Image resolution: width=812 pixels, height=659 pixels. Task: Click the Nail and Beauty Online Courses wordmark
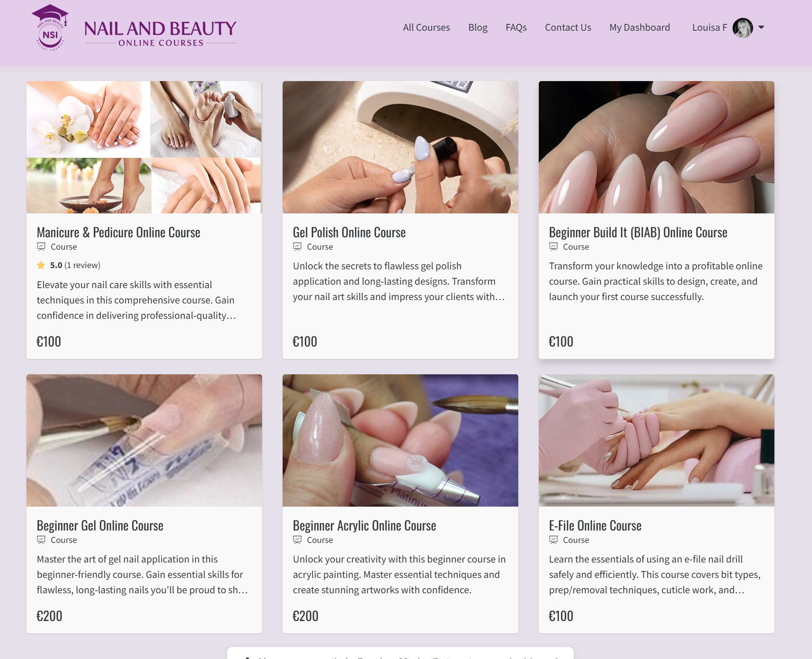pyautogui.click(x=161, y=33)
